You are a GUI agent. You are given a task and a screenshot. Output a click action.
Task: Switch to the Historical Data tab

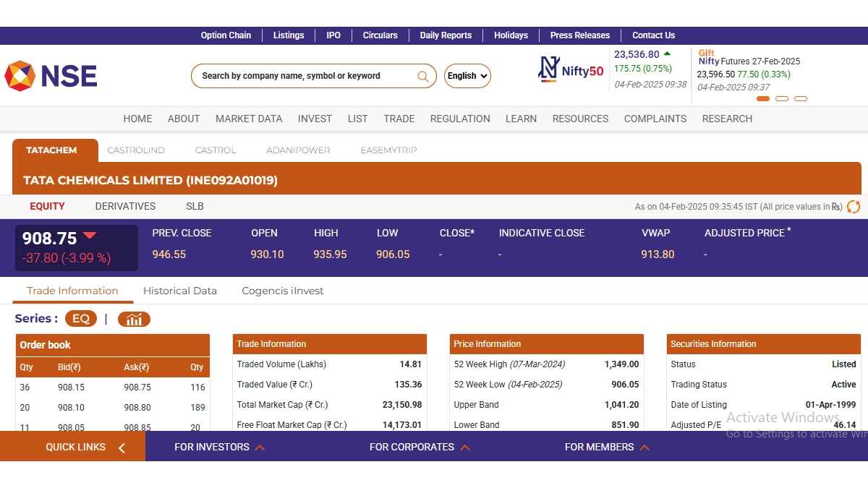(180, 291)
